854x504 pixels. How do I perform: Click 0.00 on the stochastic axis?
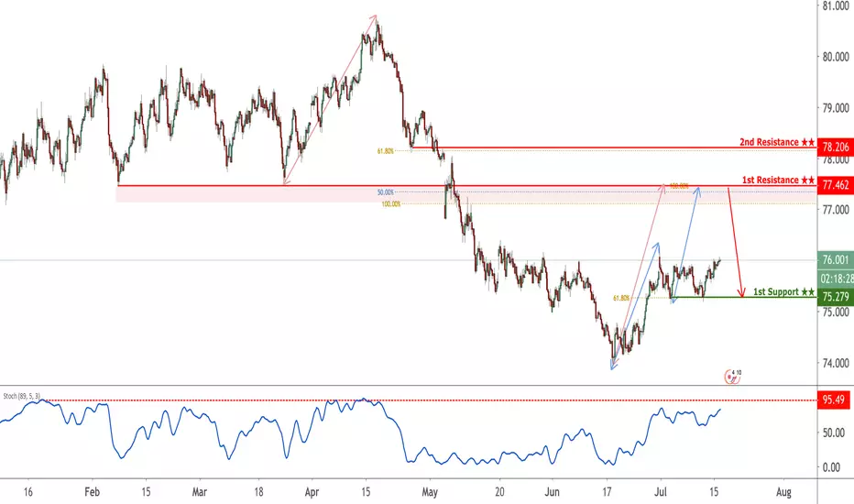point(831,467)
